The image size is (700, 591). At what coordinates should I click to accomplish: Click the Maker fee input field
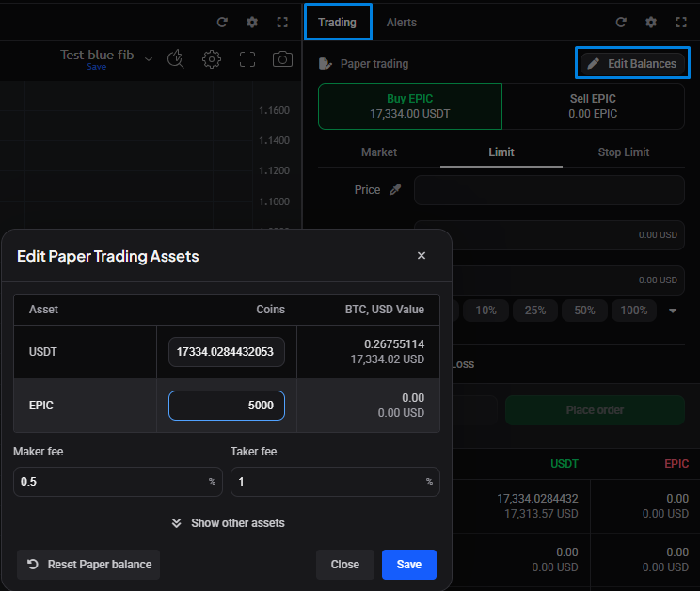coord(118,482)
